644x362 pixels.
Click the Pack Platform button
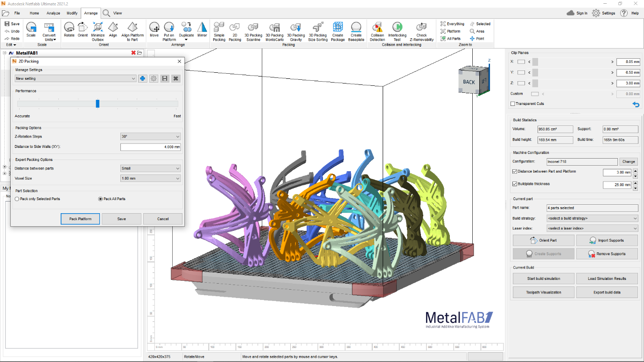click(x=80, y=219)
